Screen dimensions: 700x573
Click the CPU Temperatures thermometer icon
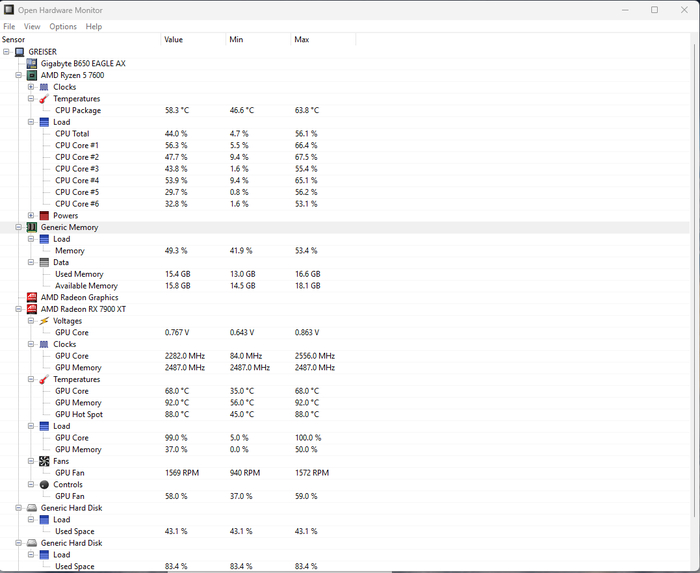click(x=44, y=99)
